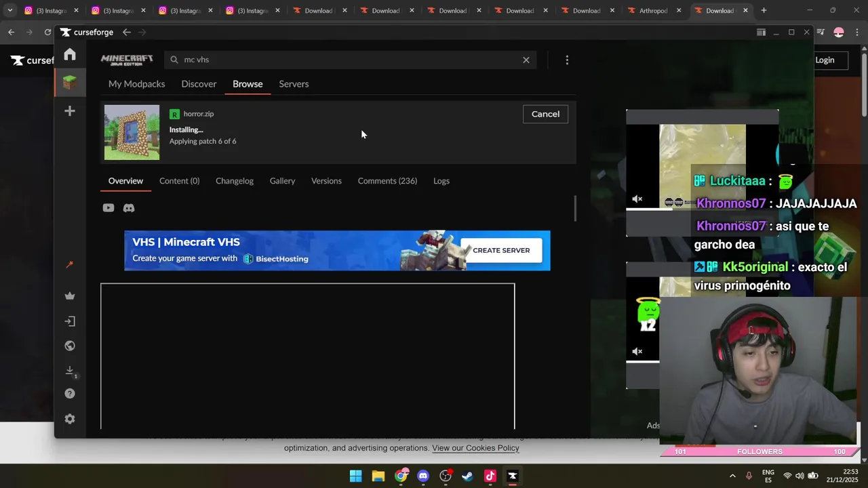Open the Servers tab

point(294,84)
